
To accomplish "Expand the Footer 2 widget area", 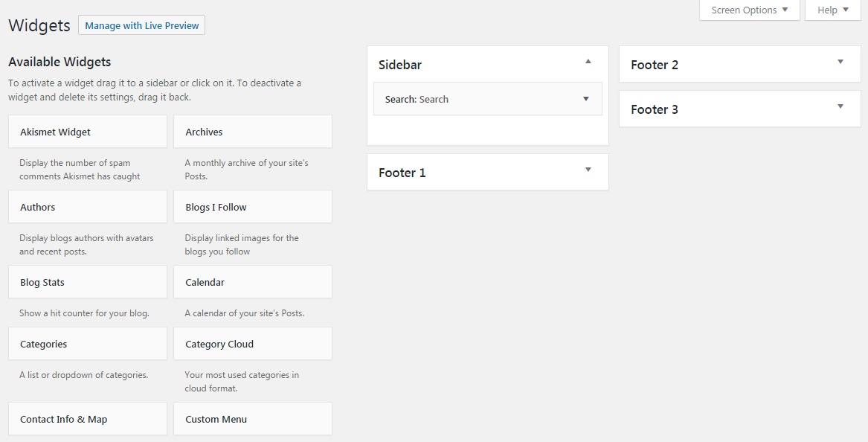I will pos(840,63).
